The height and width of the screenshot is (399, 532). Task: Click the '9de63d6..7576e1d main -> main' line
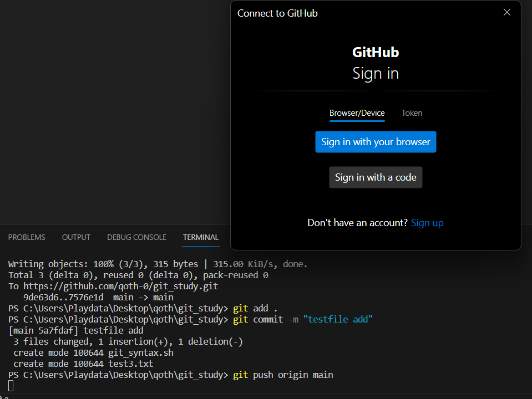pyautogui.click(x=98, y=297)
